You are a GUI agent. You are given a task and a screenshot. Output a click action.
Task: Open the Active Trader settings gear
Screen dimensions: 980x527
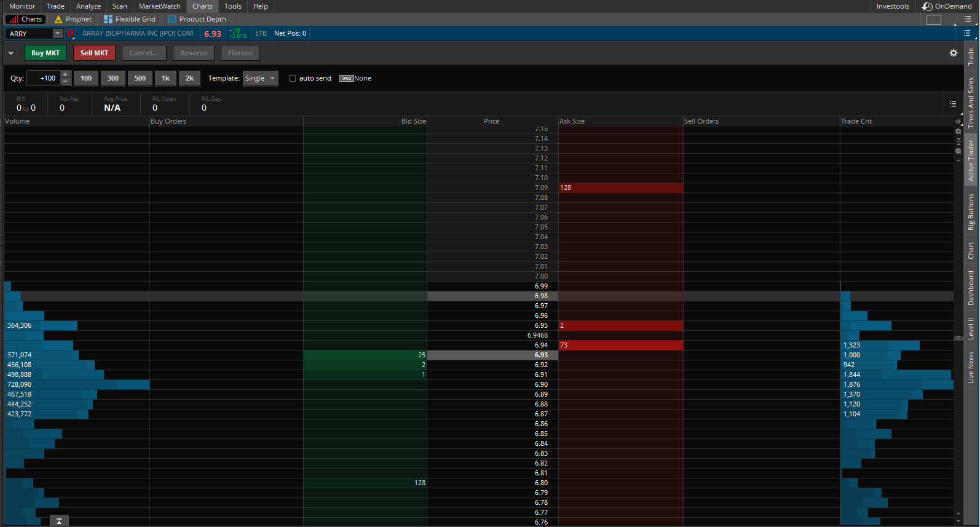953,53
